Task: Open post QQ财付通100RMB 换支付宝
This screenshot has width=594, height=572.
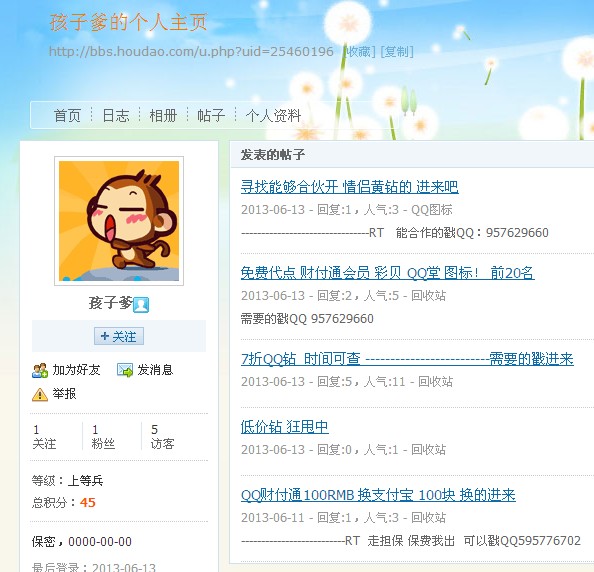Action: (x=378, y=495)
